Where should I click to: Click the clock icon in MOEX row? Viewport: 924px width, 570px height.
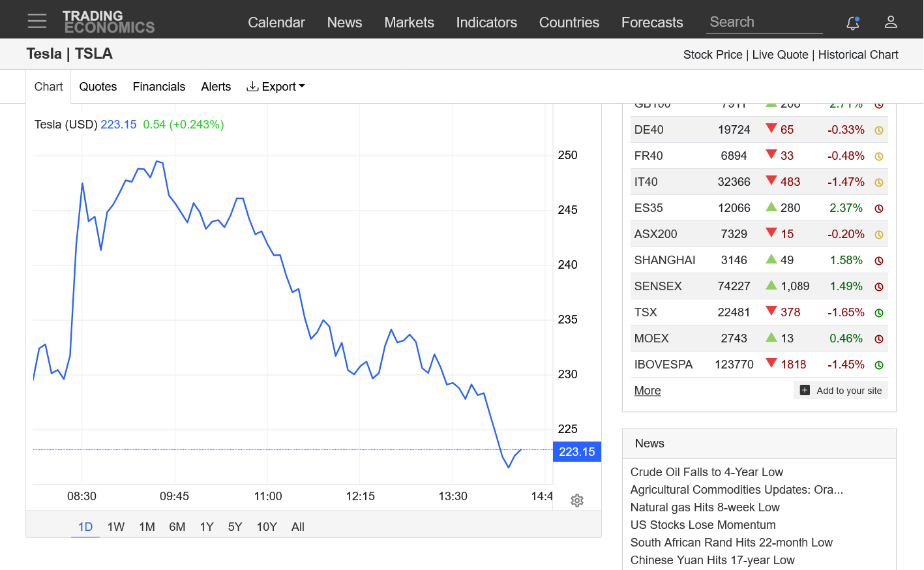[879, 339]
